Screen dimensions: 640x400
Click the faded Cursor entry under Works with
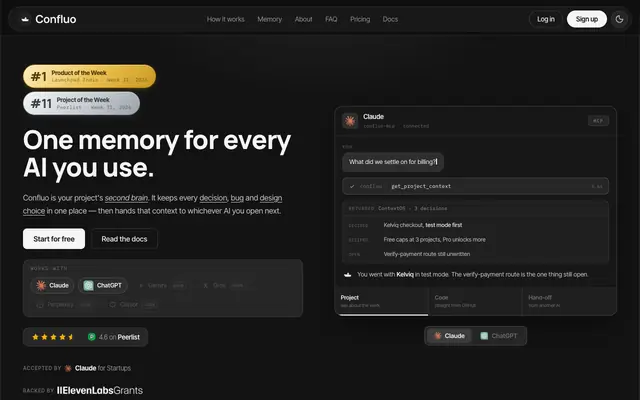click(132, 304)
